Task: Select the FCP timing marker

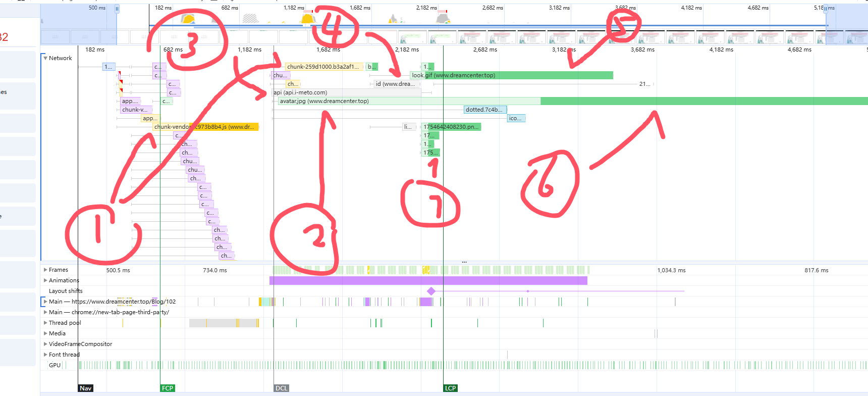Action: tap(167, 388)
